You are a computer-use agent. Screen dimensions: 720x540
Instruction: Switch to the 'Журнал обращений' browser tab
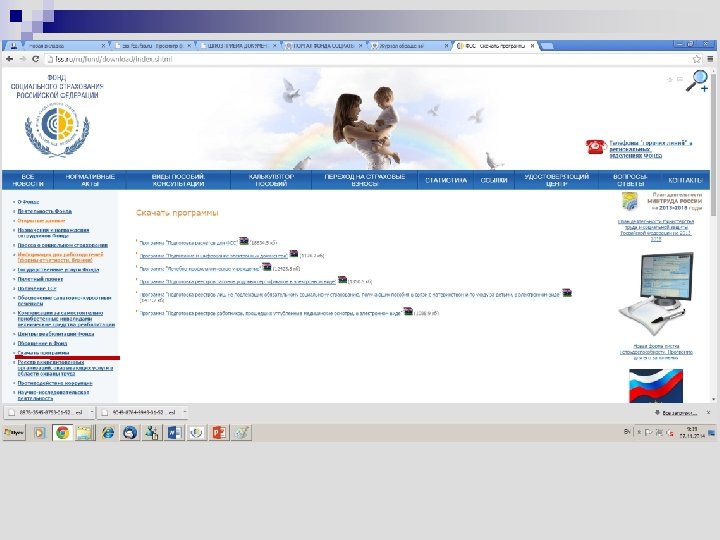click(410, 46)
